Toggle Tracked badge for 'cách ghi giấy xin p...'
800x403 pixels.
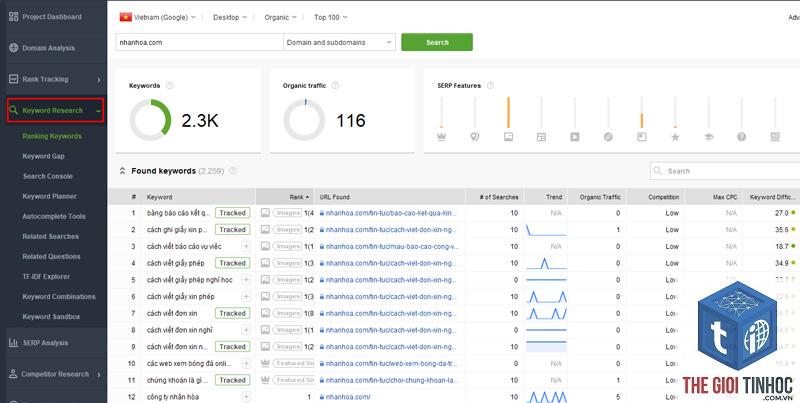click(x=233, y=230)
